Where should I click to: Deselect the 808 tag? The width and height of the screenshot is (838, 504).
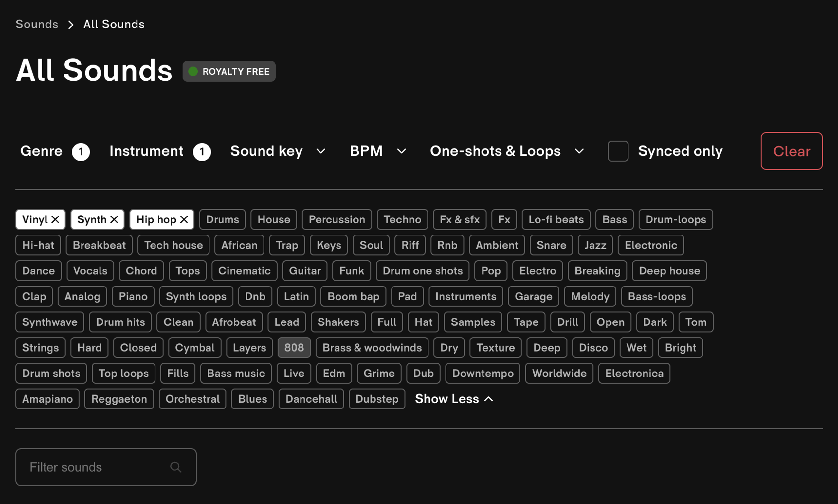(x=294, y=347)
